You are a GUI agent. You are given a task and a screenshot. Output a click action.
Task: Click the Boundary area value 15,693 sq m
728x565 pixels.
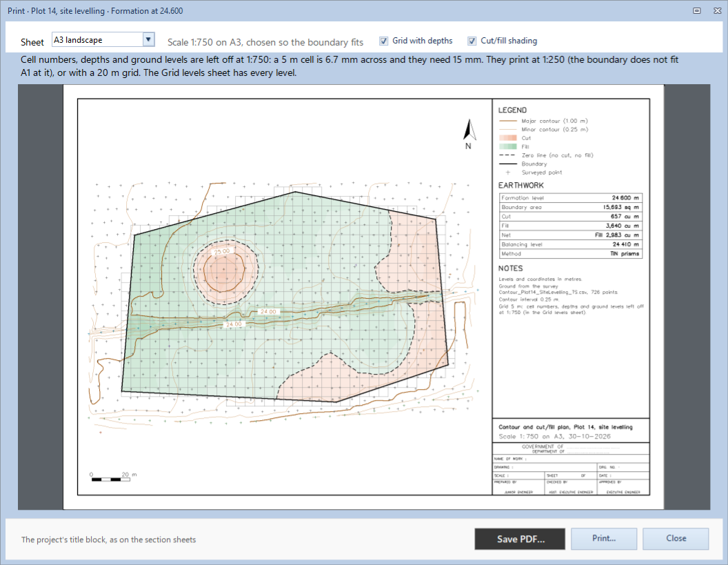620,207
